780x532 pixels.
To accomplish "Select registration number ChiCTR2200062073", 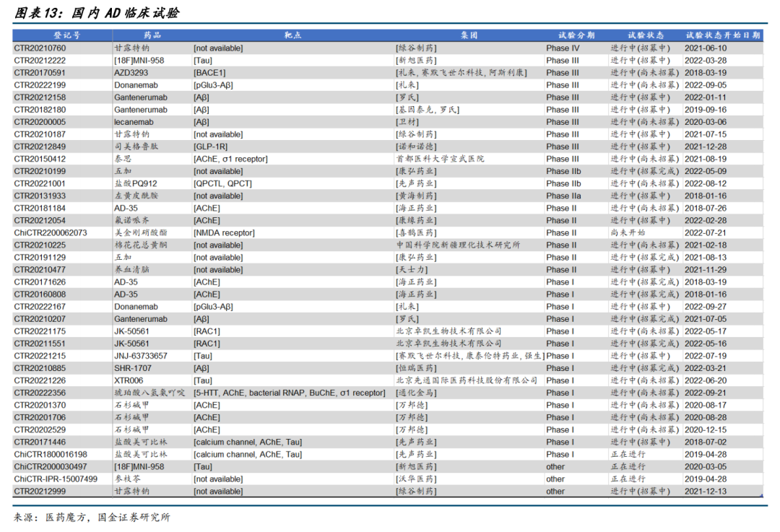I will pyautogui.click(x=51, y=233).
